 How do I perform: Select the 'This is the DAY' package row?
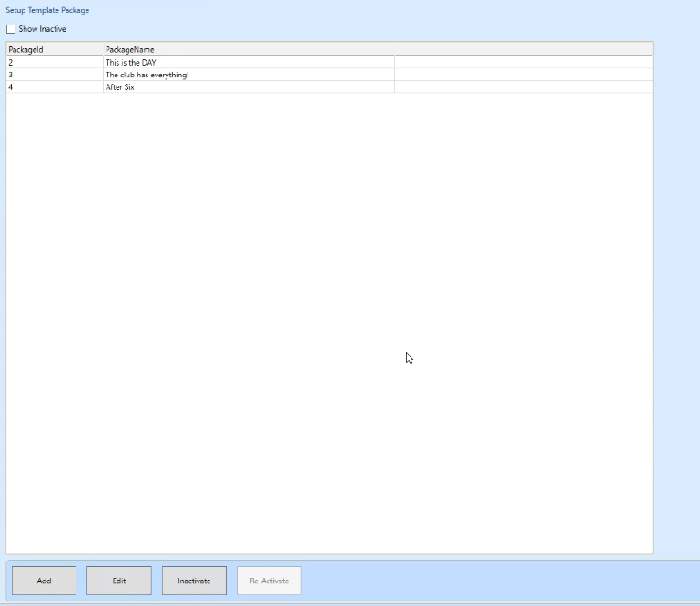pyautogui.click(x=330, y=63)
